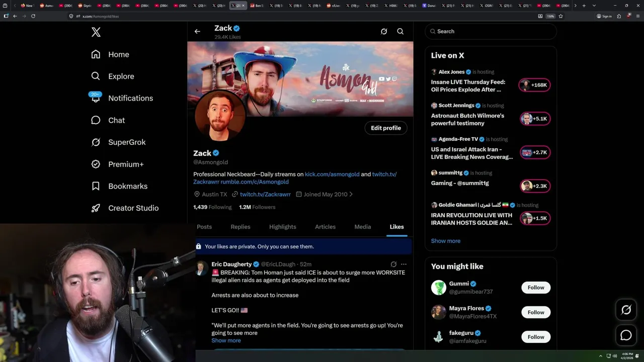Switch to the Media tab

(363, 227)
